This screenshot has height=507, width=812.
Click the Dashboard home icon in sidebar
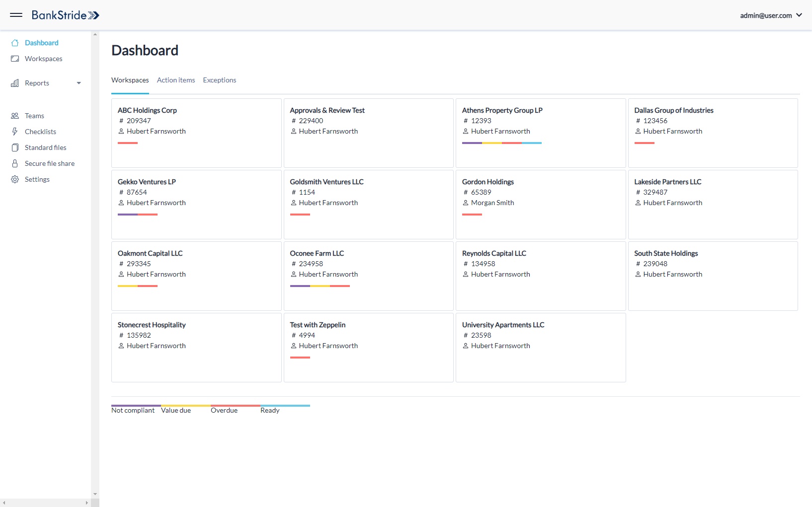(x=15, y=43)
